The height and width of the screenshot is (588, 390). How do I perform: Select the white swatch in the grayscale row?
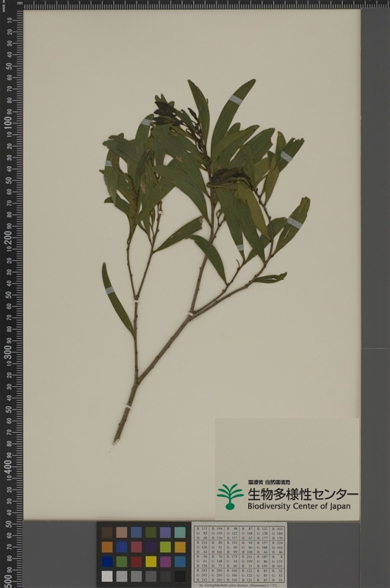click(107, 576)
